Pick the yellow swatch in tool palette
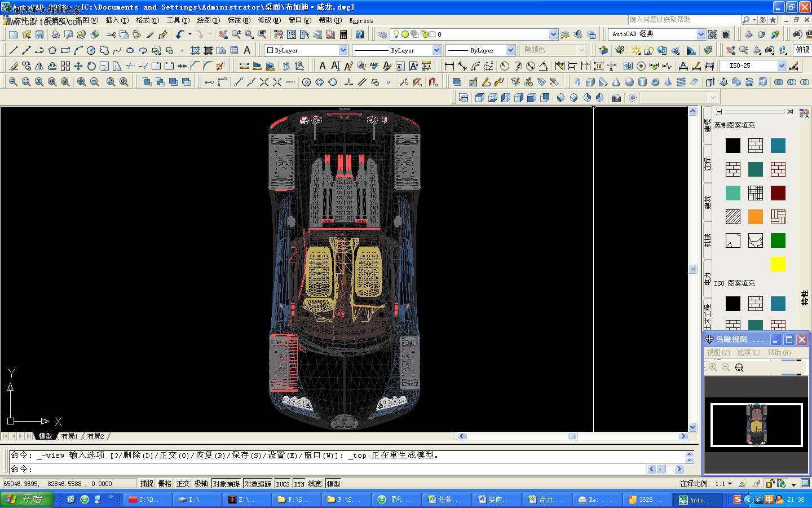This screenshot has height=508, width=812. (778, 264)
